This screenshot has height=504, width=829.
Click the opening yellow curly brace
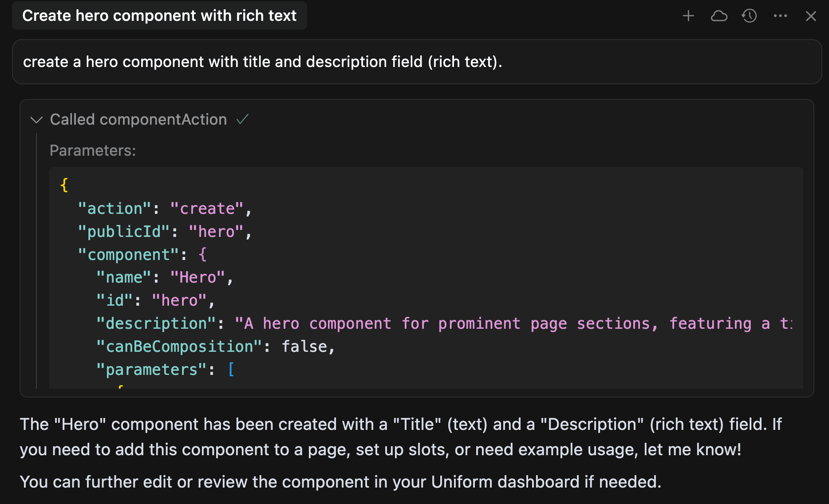pos(64,185)
